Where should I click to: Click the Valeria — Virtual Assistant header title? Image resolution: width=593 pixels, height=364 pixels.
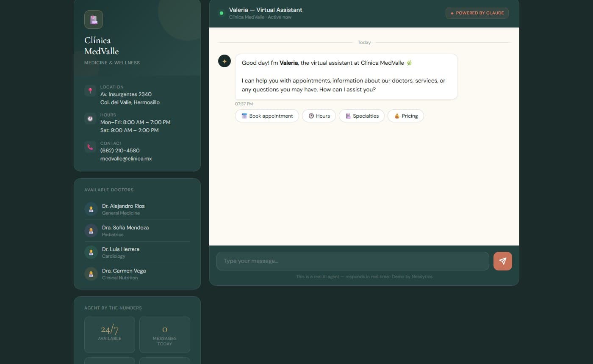pos(266,10)
